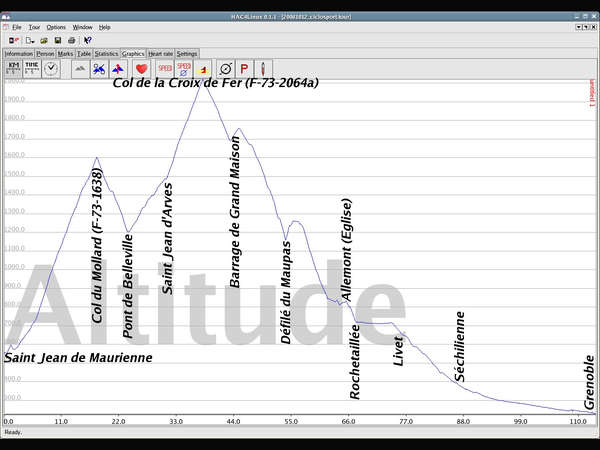The width and height of the screenshot is (600, 450).
Task: Switch to the Settings tab
Action: tap(187, 54)
